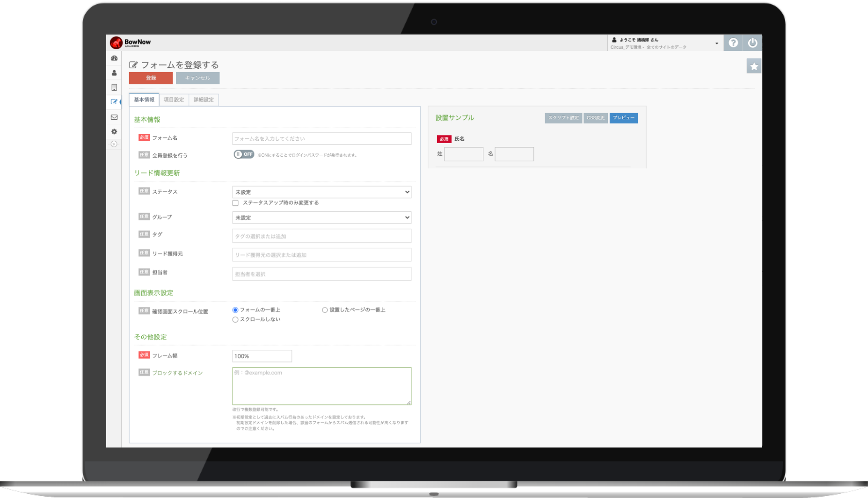Open the dashboard gauge icon in sidebar
Viewport: 868px width, 498px height.
click(114, 58)
